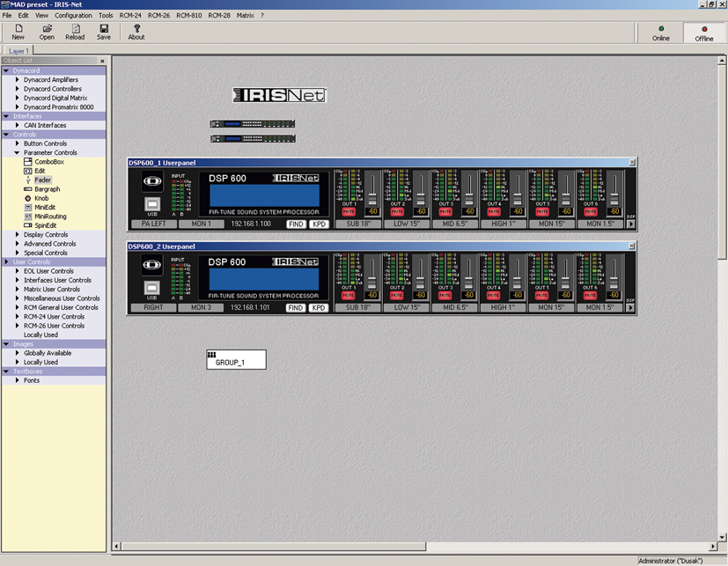
Task: Mute OUT 1 on DSP600_1 Userpanel
Action: tap(349, 212)
